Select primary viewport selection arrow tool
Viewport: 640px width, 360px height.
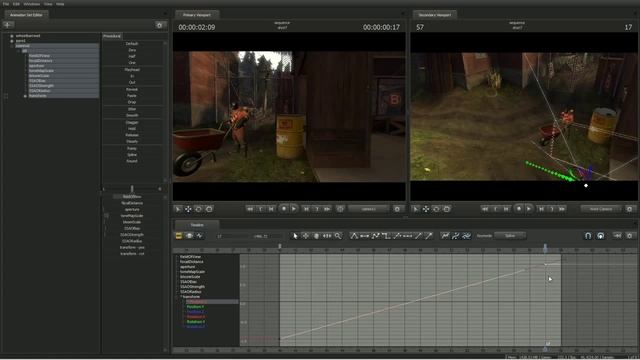[x=178, y=209]
